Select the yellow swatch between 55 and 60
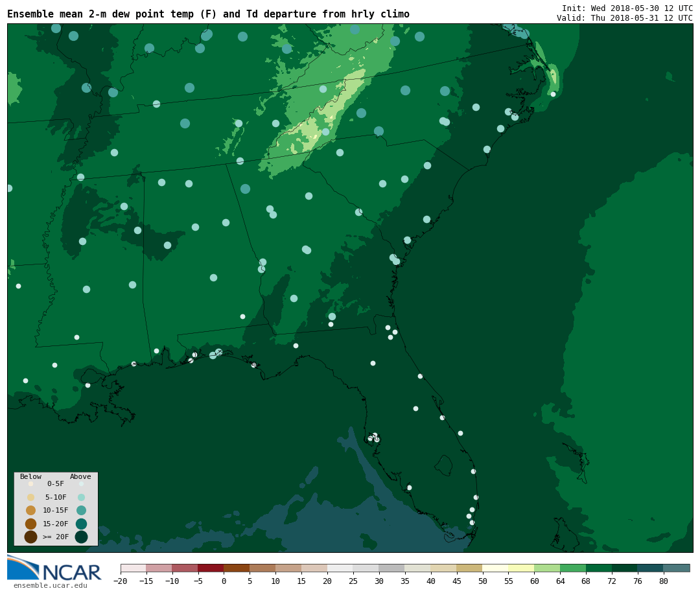Screen dimensions: 700x593 [521, 568]
